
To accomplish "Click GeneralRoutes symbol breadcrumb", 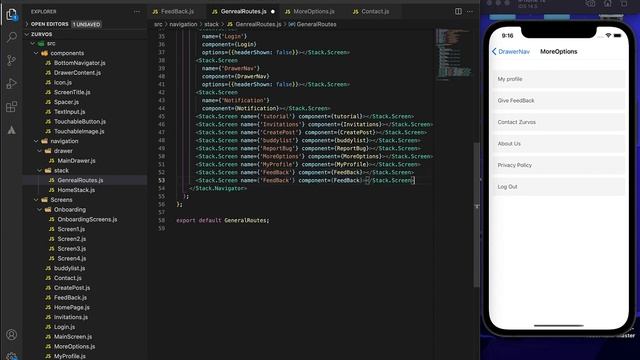I will coord(313,24).
